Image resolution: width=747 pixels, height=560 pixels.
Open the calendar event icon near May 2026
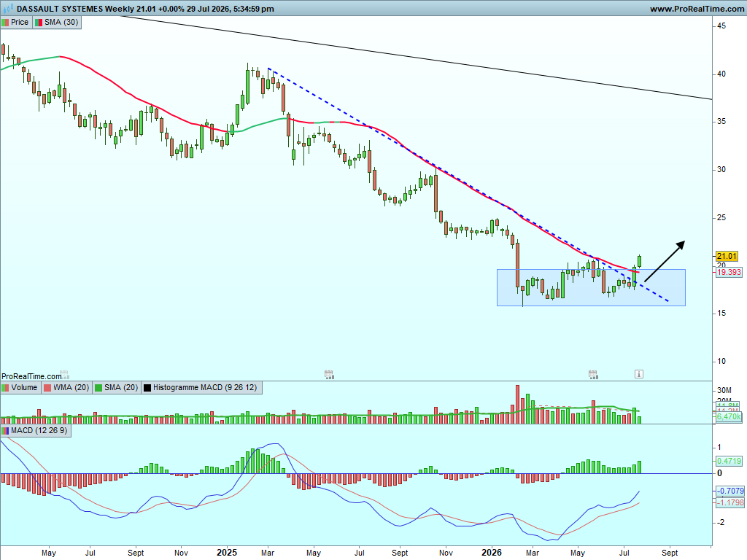pyautogui.click(x=593, y=374)
